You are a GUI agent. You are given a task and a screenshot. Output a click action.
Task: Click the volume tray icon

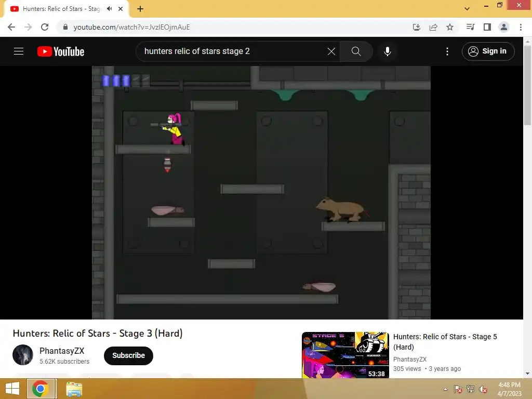tap(483, 389)
